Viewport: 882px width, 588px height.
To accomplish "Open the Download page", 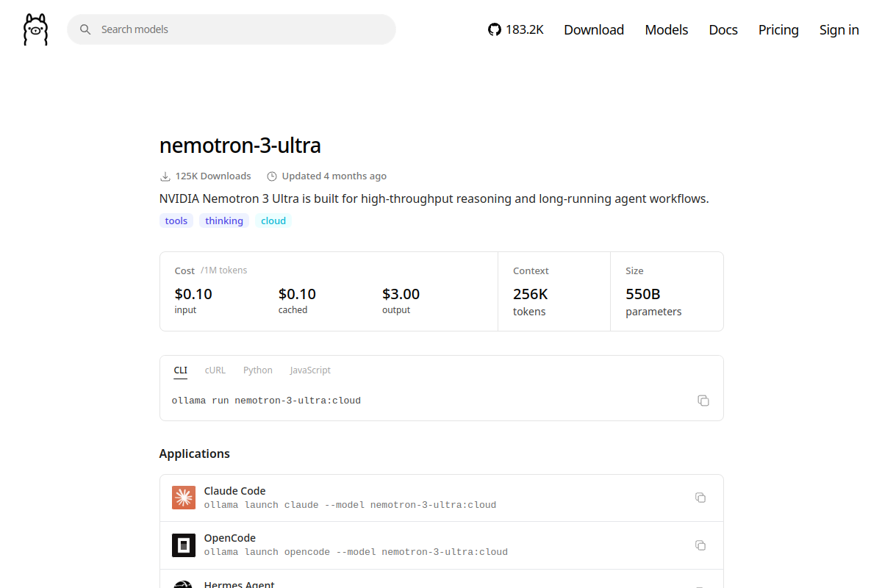I will tap(594, 29).
